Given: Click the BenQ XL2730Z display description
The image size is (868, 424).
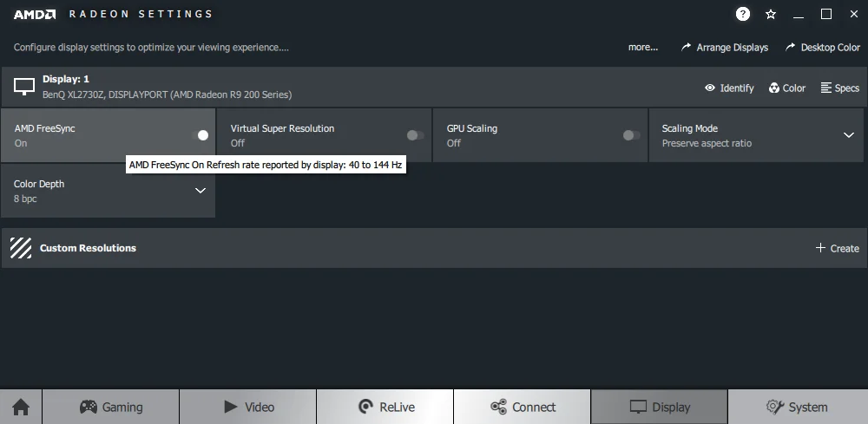Looking at the screenshot, I should tap(168, 95).
